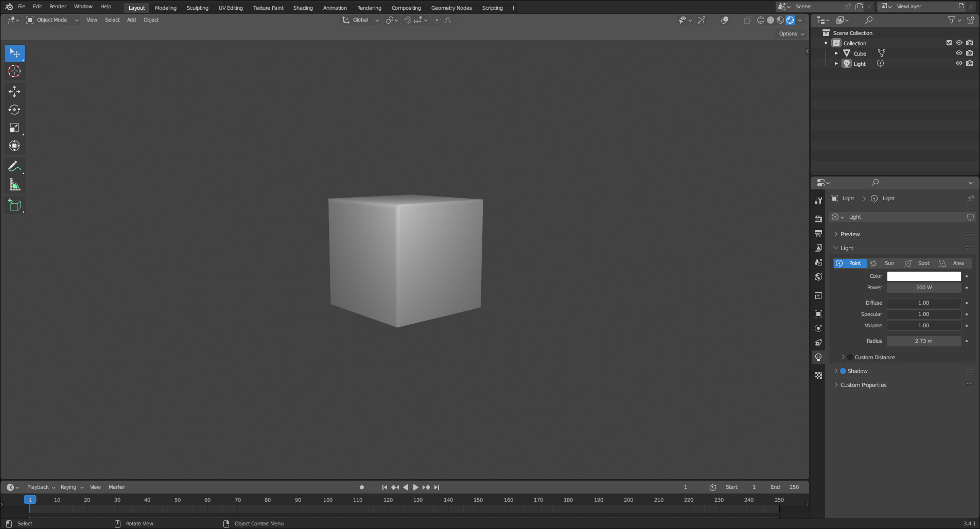The image size is (980, 529).
Task: Uncheck the Collection exclude checkbox
Action: [x=949, y=43]
